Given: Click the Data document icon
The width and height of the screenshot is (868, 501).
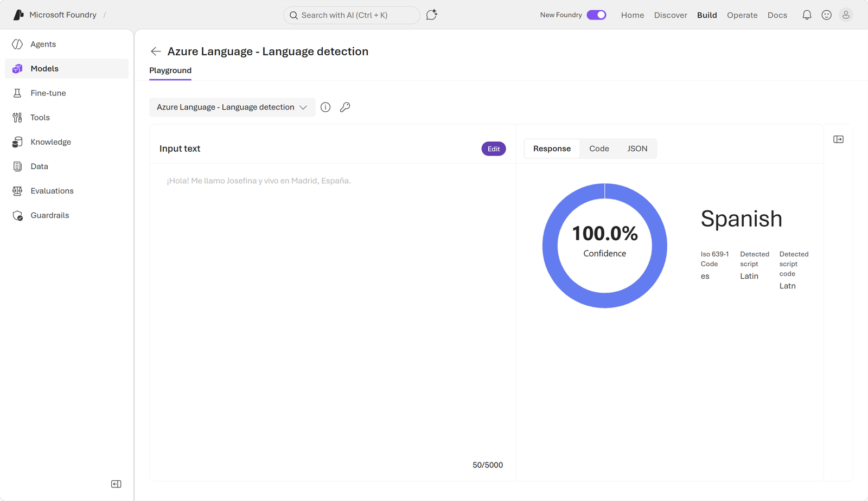Looking at the screenshot, I should (x=17, y=166).
